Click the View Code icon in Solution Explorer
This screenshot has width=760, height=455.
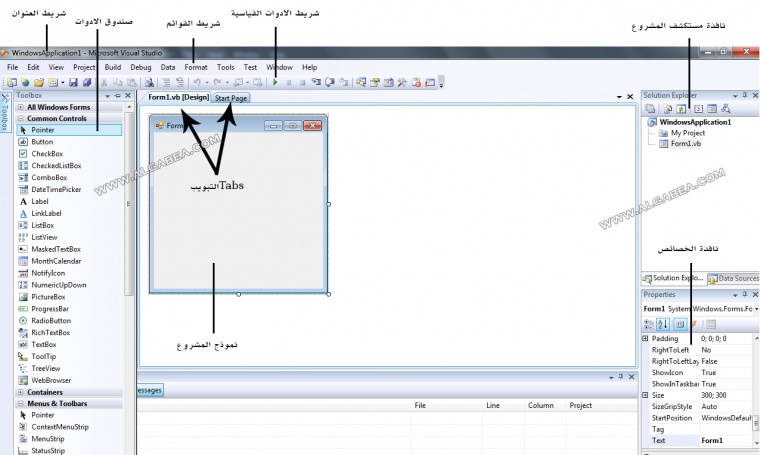pos(698,109)
